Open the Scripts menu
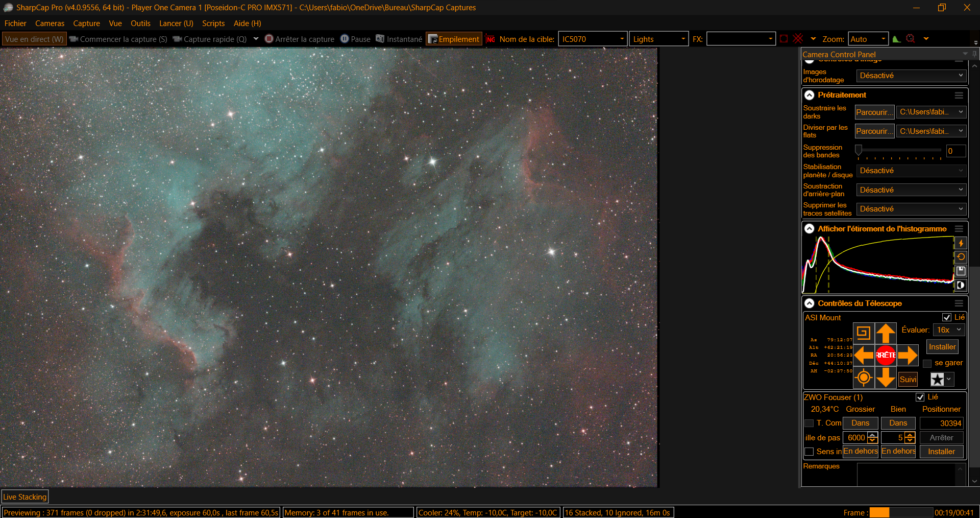The width and height of the screenshot is (980, 518). coord(213,23)
